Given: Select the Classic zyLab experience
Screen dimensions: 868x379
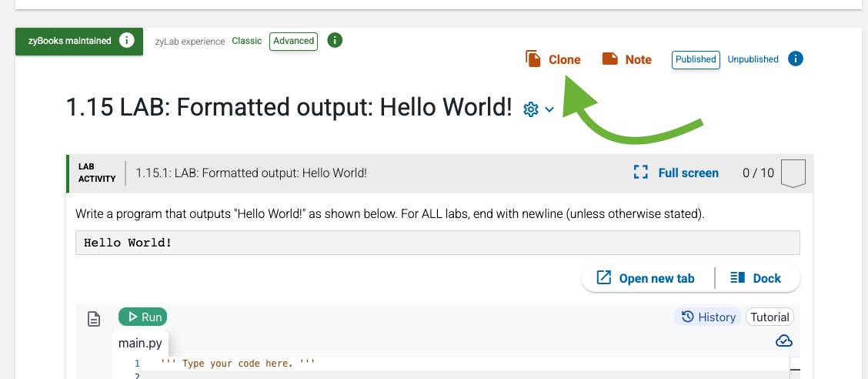Looking at the screenshot, I should 247,41.
